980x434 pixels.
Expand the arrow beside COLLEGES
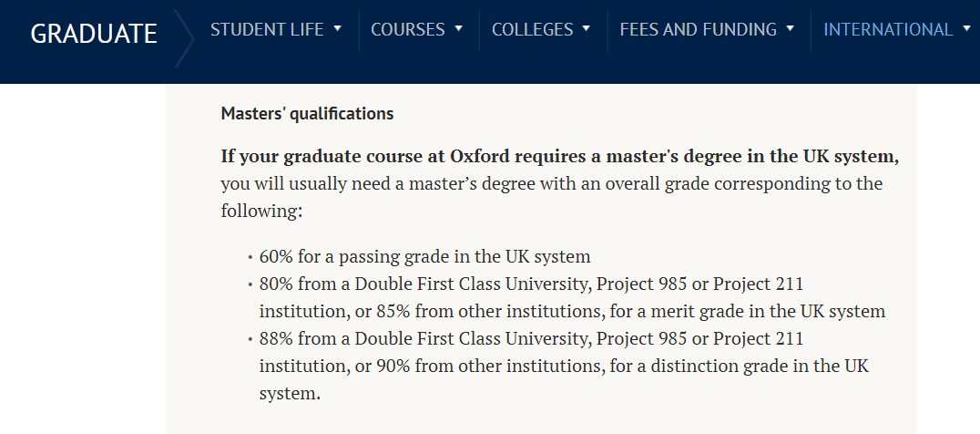click(587, 28)
